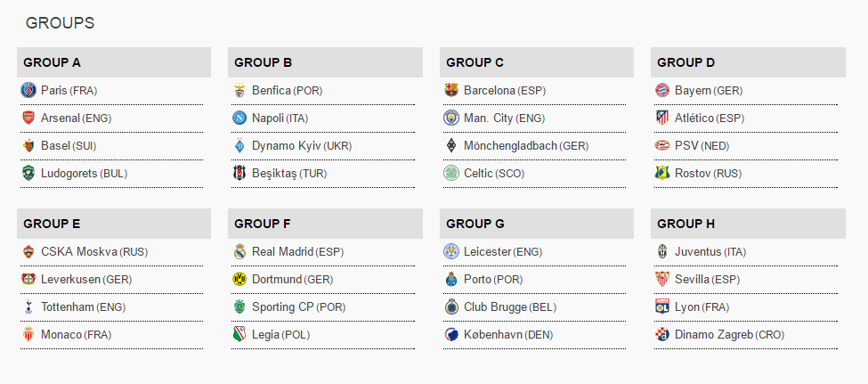The image size is (868, 384).
Task: Click the Bayern club crest icon
Action: coord(662,90)
